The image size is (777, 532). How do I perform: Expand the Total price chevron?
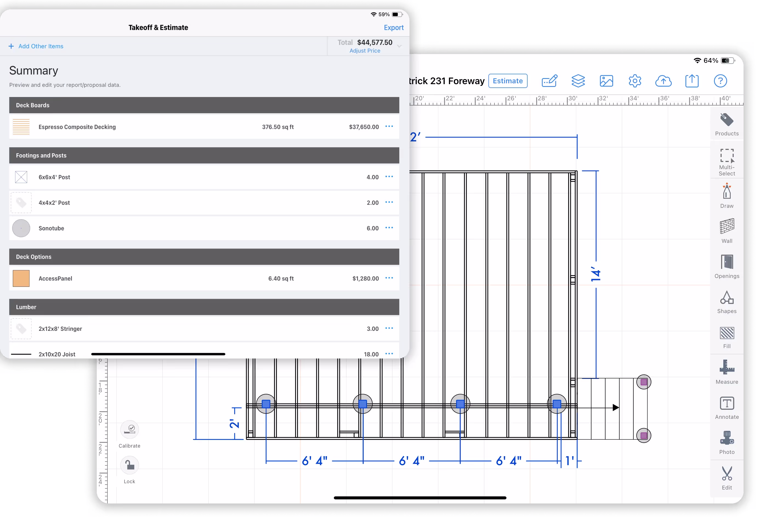(399, 46)
